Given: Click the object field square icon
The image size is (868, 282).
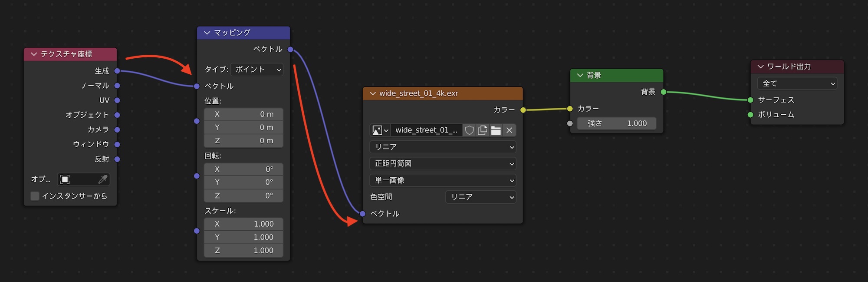Looking at the screenshot, I should [65, 179].
